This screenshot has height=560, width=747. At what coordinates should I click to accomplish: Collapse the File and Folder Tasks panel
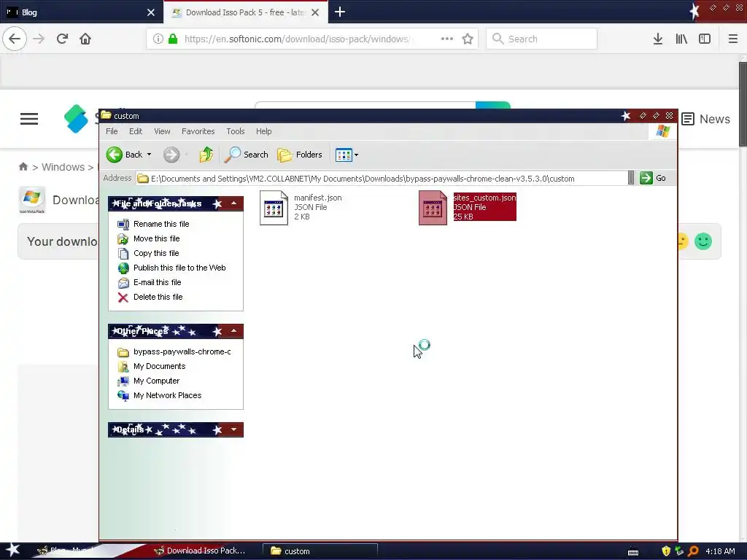(x=234, y=203)
